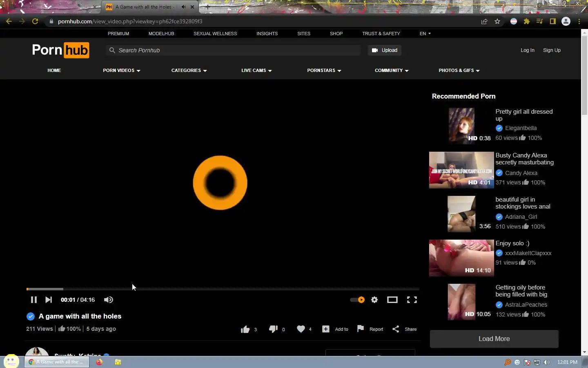Screen dimensions: 588x368
Task: Open AstraLaPeaches uploader profile link
Action: point(526,305)
